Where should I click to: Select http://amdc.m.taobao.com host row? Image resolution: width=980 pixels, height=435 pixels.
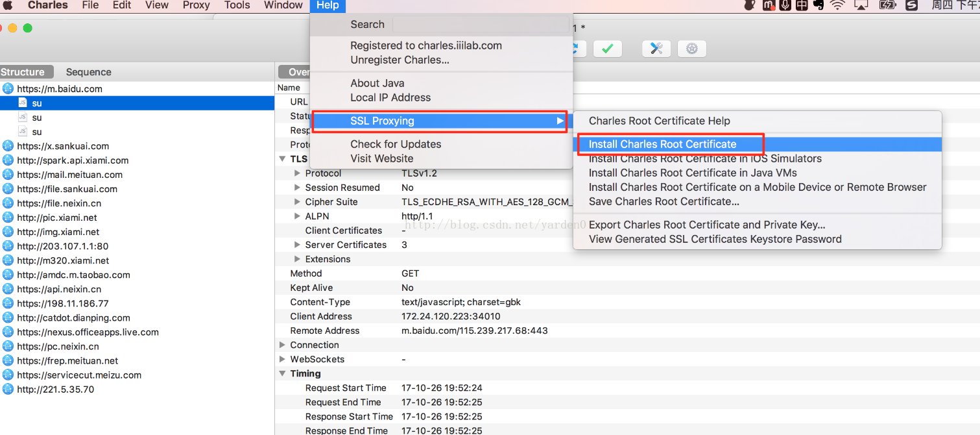coord(137,275)
